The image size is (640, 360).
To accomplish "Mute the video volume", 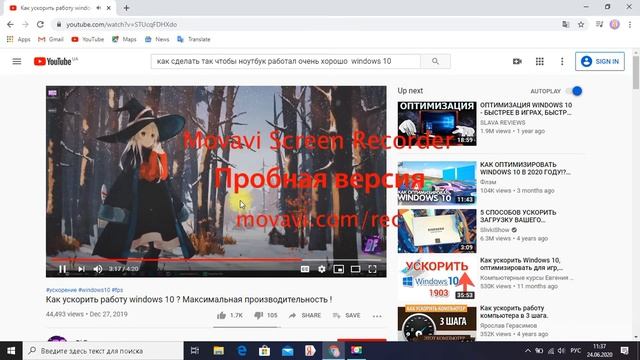I will (98, 269).
